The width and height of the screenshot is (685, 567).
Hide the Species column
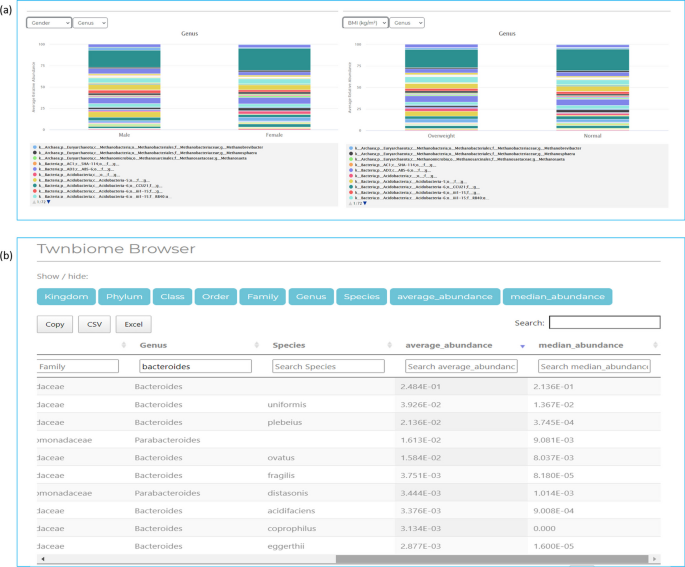tap(361, 297)
